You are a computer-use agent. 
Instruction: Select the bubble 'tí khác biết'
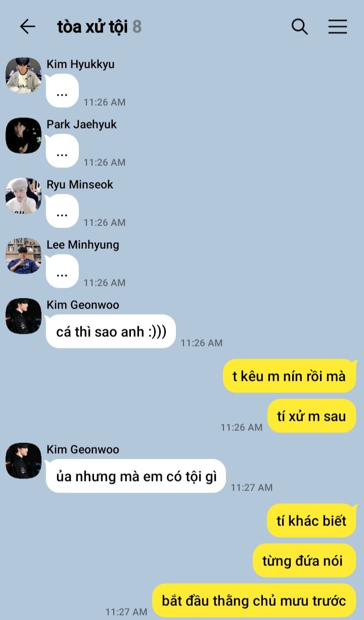(x=311, y=520)
